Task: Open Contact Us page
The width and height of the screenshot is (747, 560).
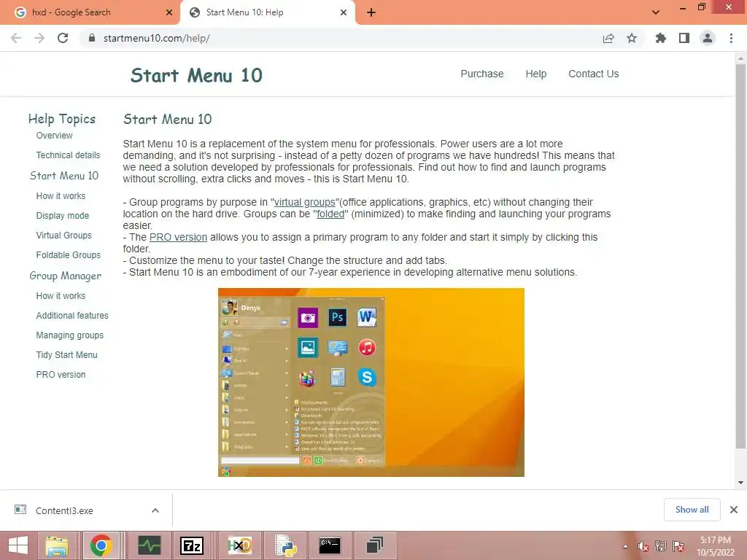Action: click(x=593, y=74)
